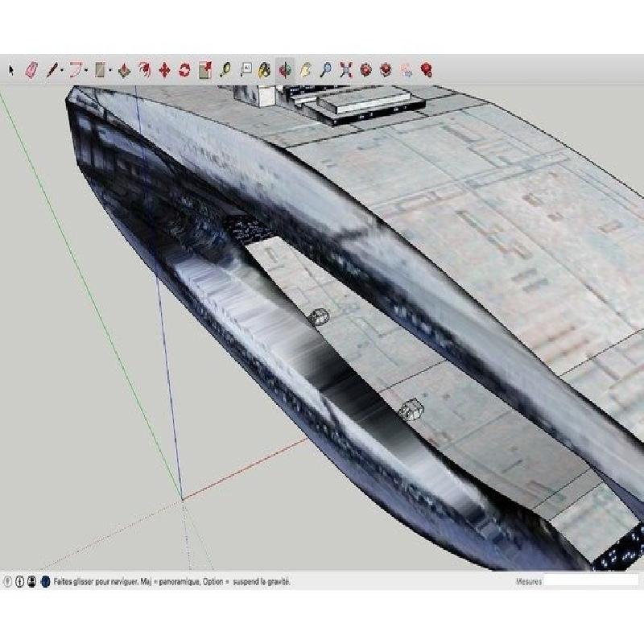Screen dimensions: 644x644
Task: Activate the Pan hand tool
Action: coord(305,70)
